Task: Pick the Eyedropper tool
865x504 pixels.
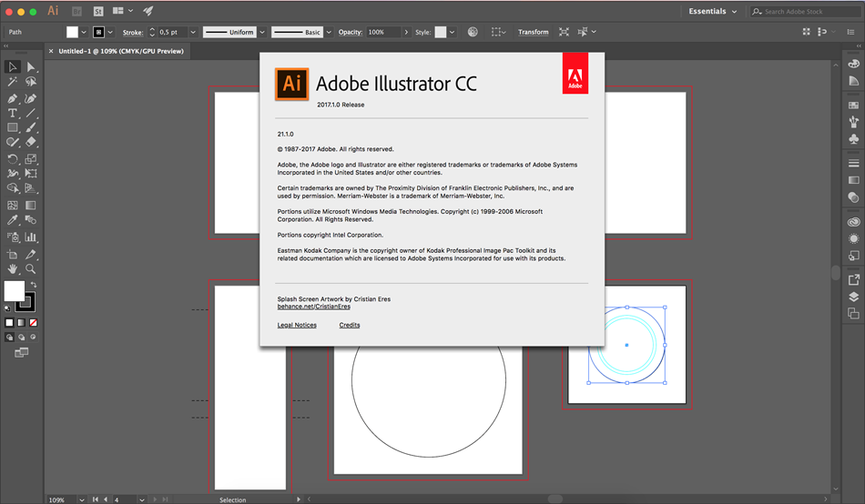Action: [12, 220]
